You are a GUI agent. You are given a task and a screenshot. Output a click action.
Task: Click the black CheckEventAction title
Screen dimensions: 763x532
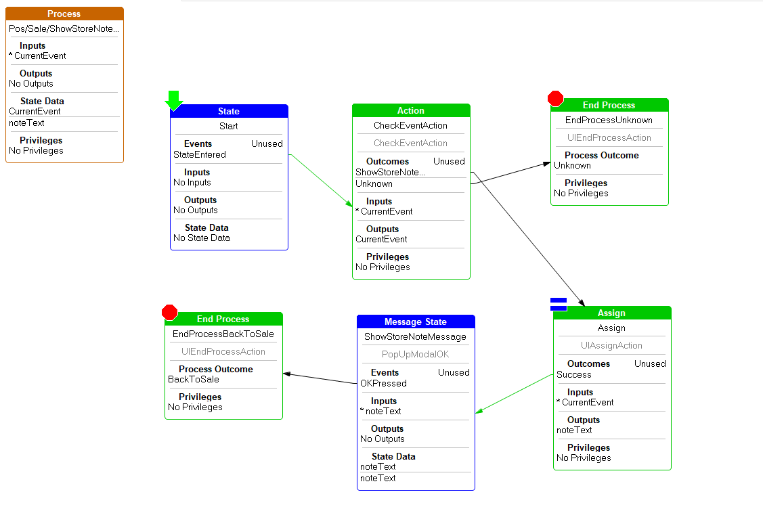(x=411, y=125)
